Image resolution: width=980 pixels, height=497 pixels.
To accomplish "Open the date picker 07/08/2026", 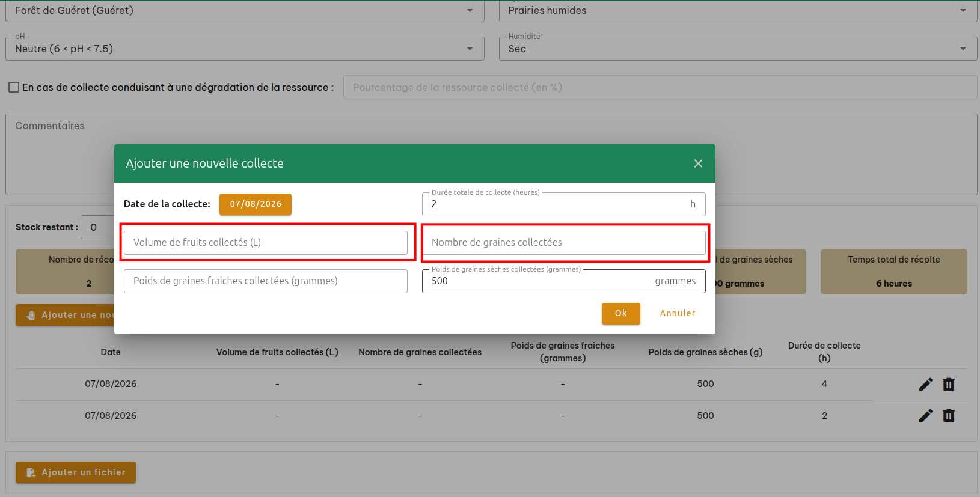I will [256, 204].
